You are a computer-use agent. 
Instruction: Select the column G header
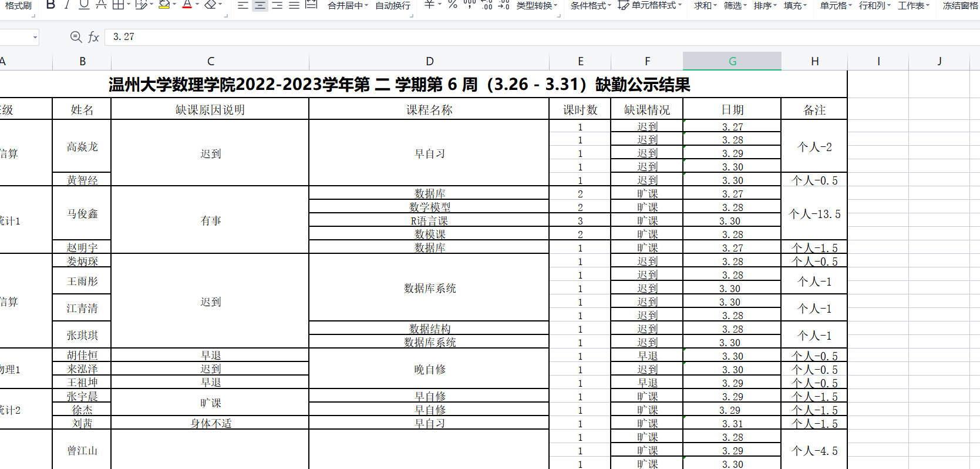tap(732, 61)
